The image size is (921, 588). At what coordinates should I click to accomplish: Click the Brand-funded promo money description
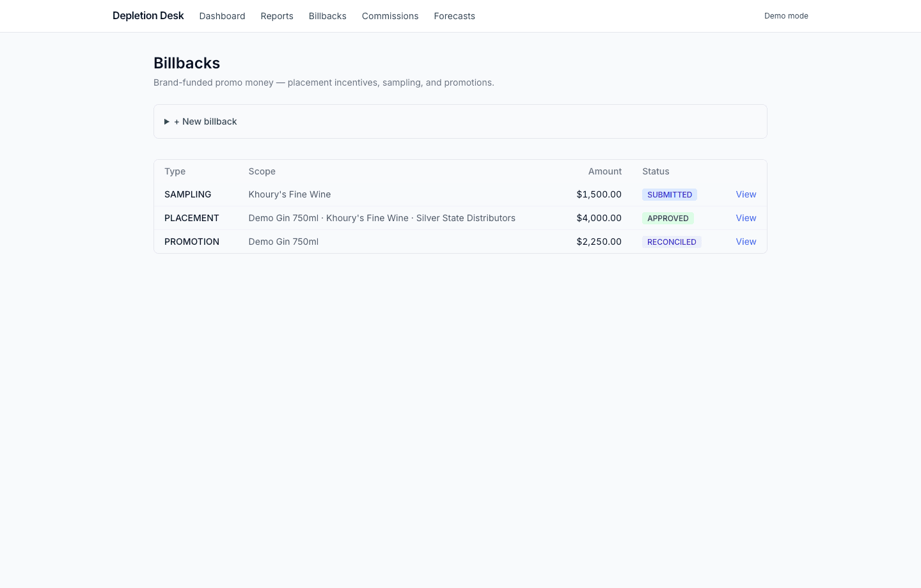324,82
